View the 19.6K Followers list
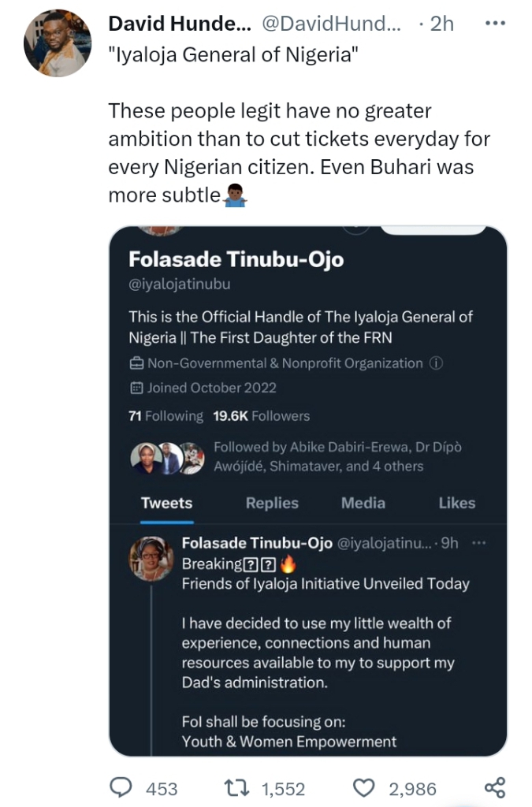Screen dimensions: 532x807 [262, 416]
